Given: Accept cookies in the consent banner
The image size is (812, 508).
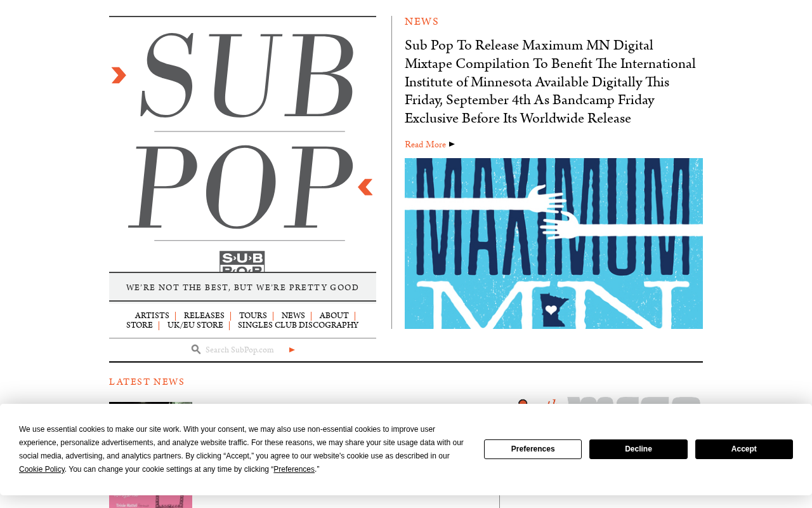Looking at the screenshot, I should tap(744, 449).
